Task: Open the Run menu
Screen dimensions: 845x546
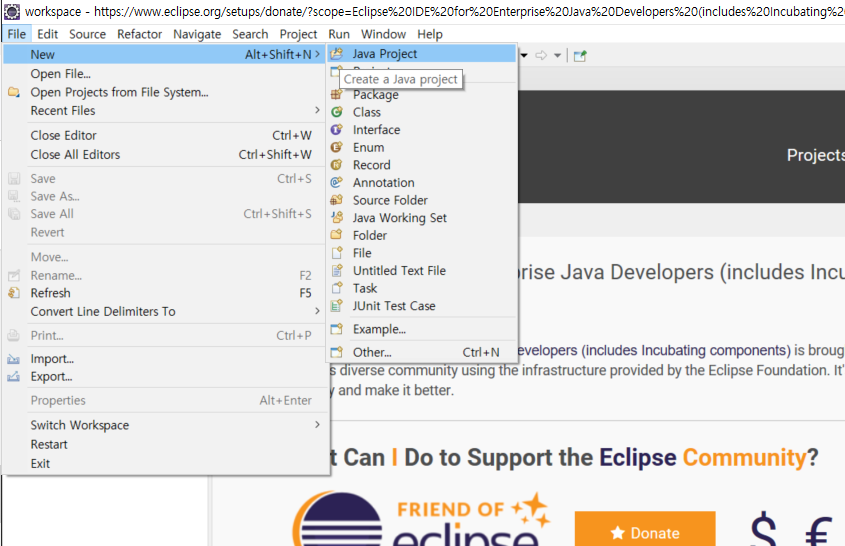Action: tap(339, 34)
